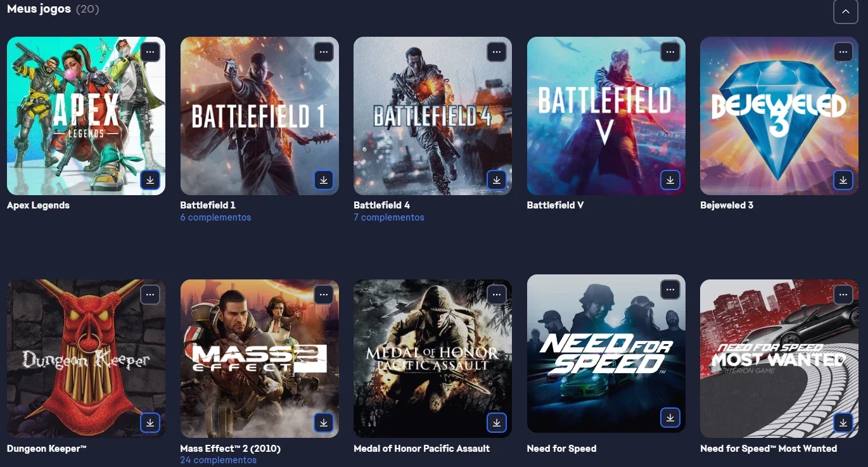Select the Apex Legends cover art

pyautogui.click(x=86, y=116)
